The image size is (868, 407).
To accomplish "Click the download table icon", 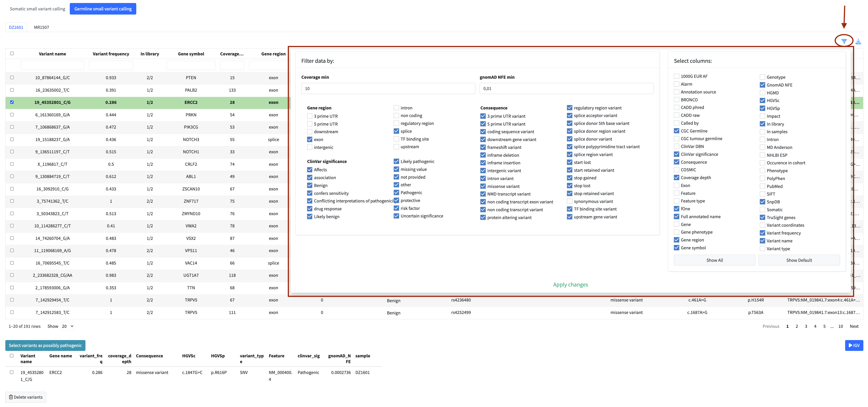I will point(858,42).
